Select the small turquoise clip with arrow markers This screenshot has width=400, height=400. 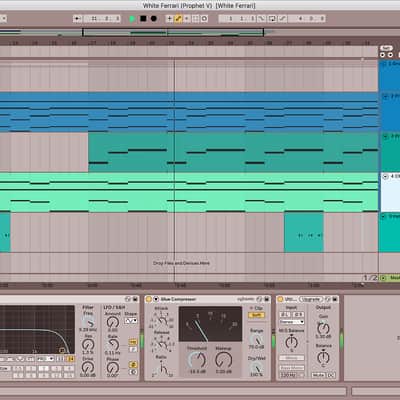coord(304,232)
